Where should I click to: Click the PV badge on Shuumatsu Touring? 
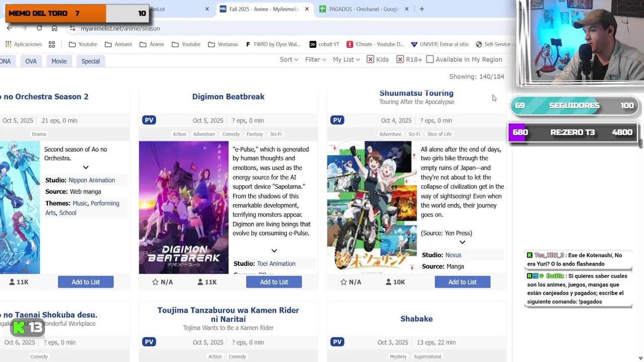[x=337, y=120]
